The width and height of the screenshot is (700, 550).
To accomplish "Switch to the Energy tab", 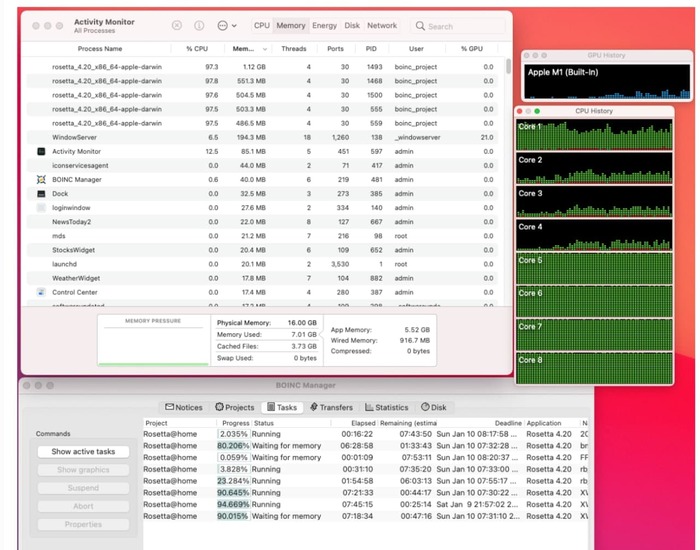I will [324, 26].
